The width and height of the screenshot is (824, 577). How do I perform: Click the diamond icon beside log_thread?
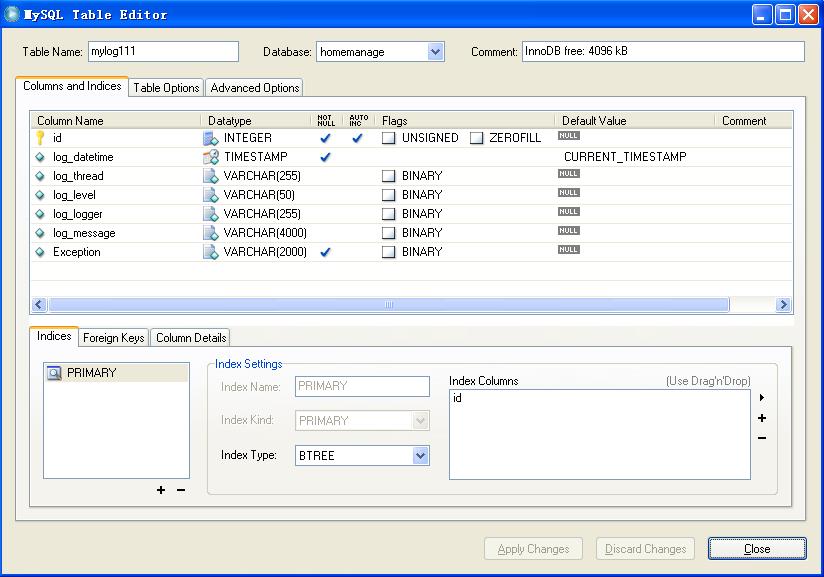pyautogui.click(x=40, y=176)
